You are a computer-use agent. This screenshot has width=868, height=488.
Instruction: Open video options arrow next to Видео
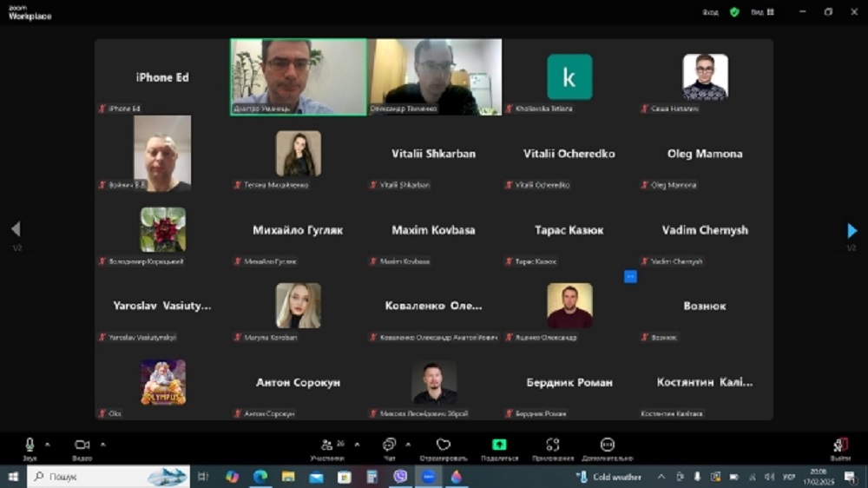click(x=103, y=445)
